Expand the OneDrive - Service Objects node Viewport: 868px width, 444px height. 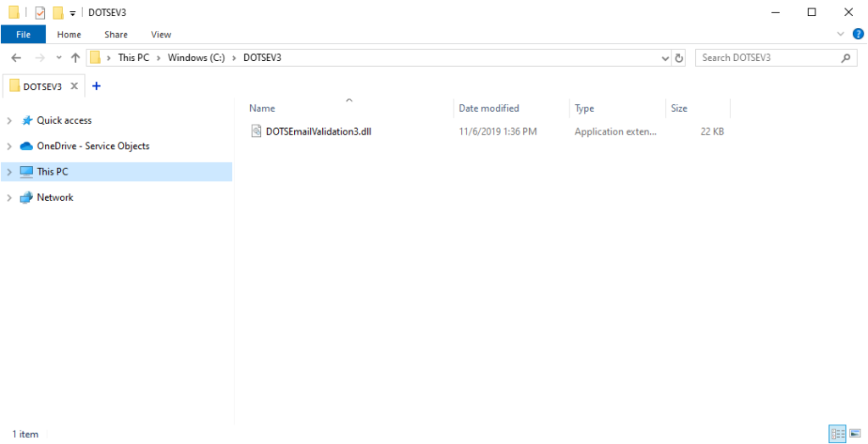point(8,147)
